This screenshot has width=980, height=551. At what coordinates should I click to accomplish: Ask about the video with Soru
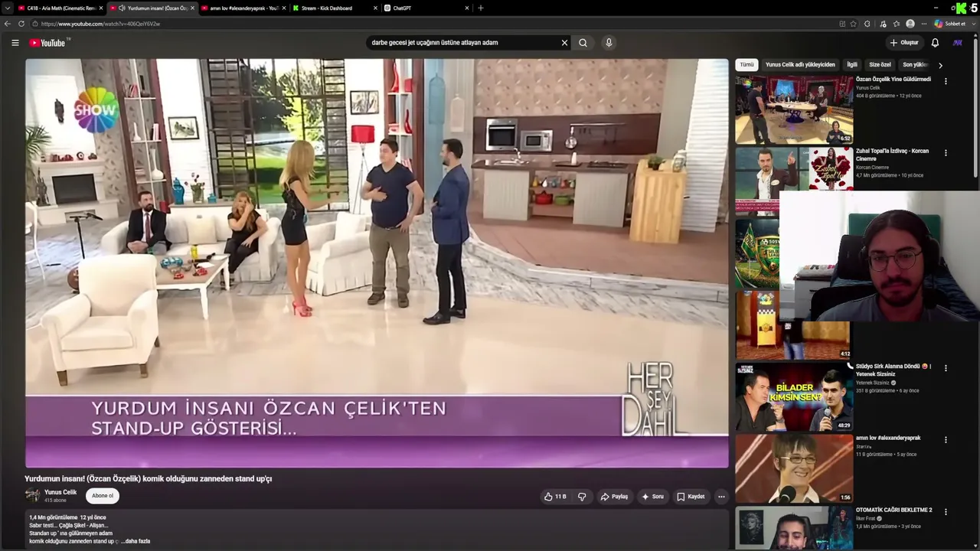[x=652, y=497]
